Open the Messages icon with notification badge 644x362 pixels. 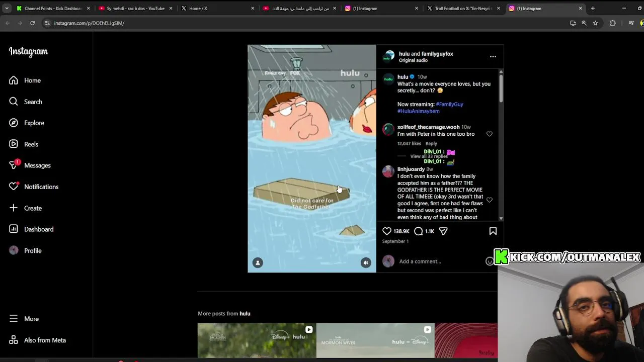(14, 165)
